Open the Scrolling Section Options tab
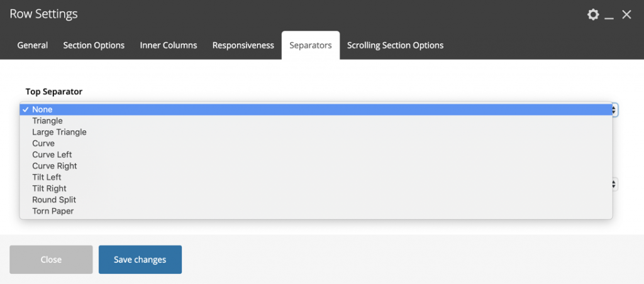The image size is (644, 284). click(395, 45)
